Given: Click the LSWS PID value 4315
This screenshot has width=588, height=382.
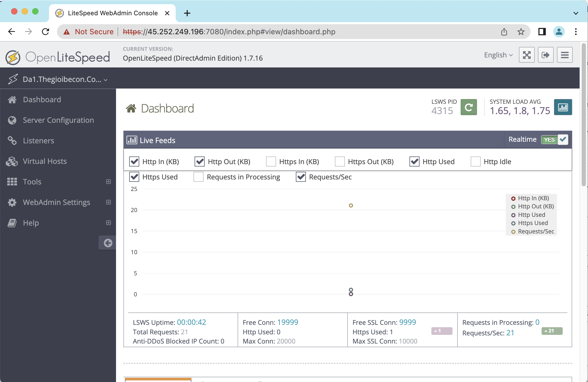Looking at the screenshot, I should pos(442,111).
